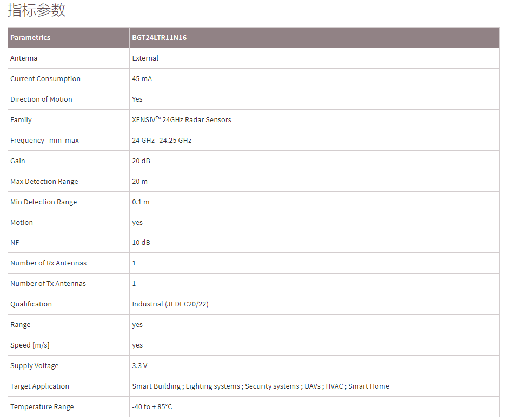Image resolution: width=505 pixels, height=420 pixels.
Task: Click the Gain row label
Action: (x=18, y=161)
